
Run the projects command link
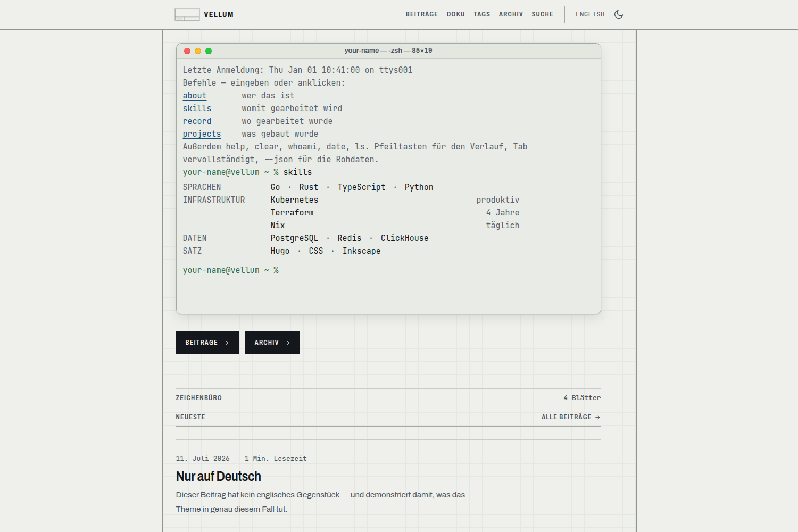click(202, 134)
